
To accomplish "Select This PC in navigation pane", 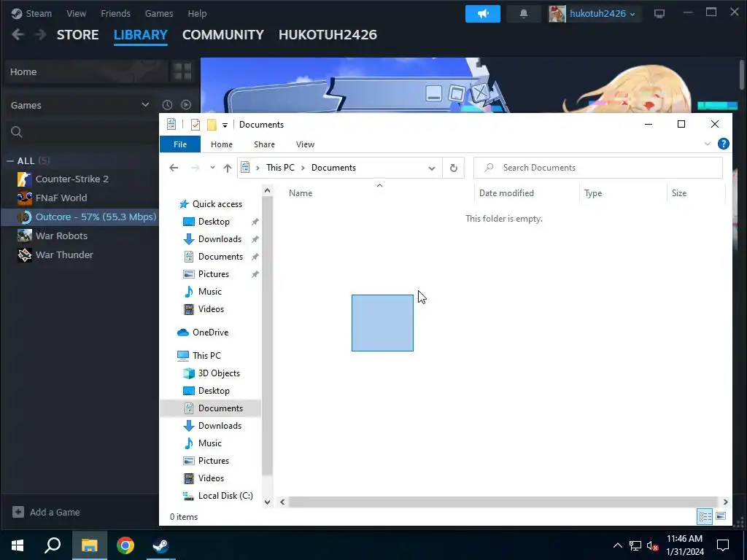I will 206,356.
